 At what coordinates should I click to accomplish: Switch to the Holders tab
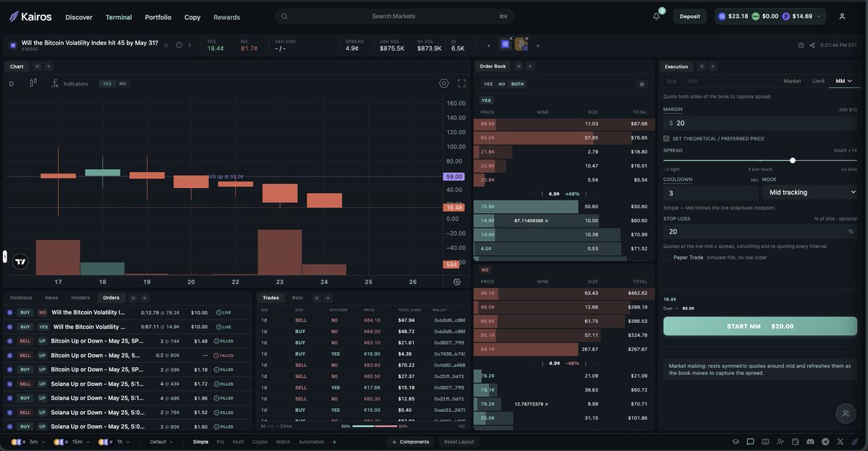pos(80,298)
